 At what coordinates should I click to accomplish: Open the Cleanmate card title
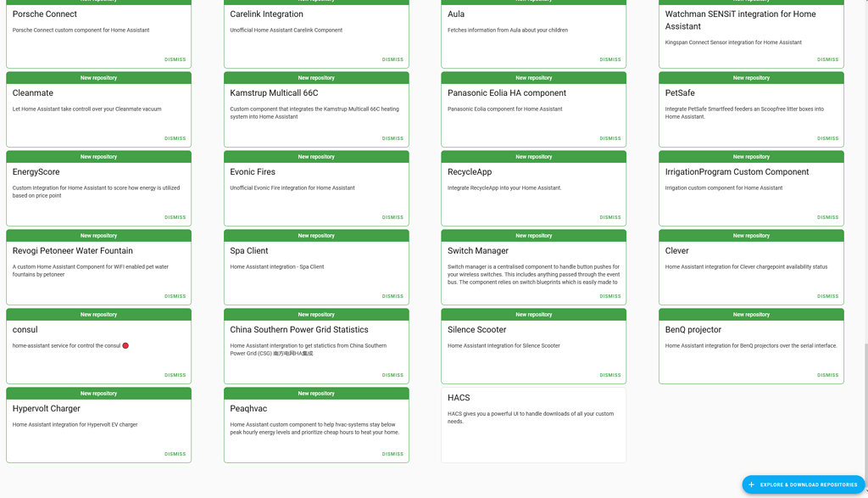[33, 93]
